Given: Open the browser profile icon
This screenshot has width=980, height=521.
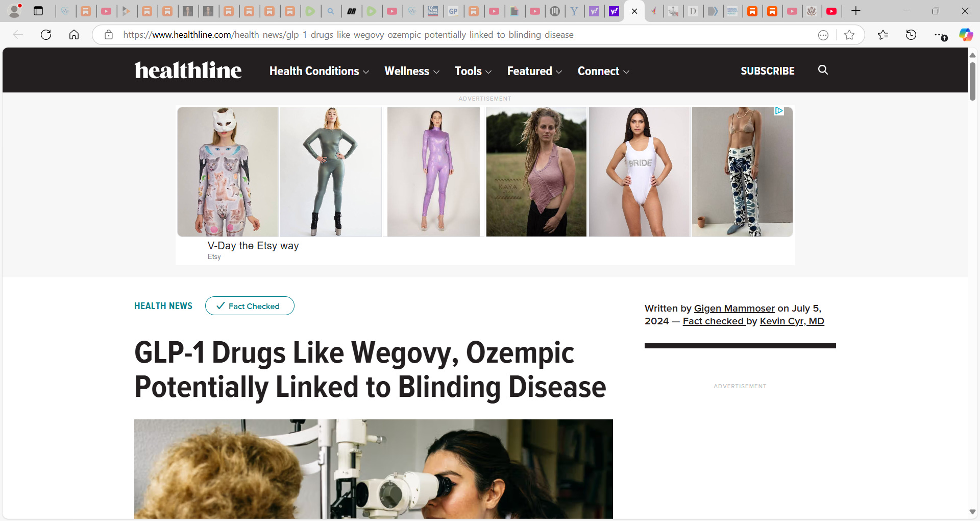Looking at the screenshot, I should [15, 11].
